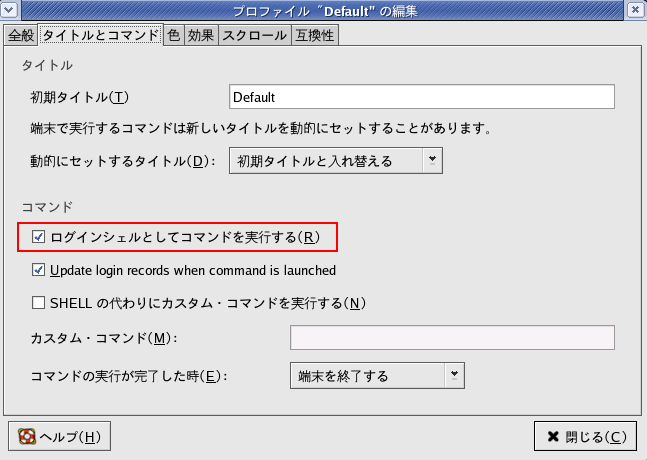647x460 pixels.
Task: Click the 閉じる button
Action: (585, 436)
